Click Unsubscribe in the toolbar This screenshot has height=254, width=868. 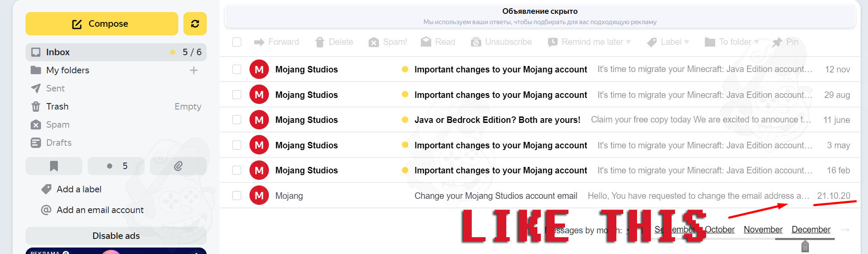(501, 42)
